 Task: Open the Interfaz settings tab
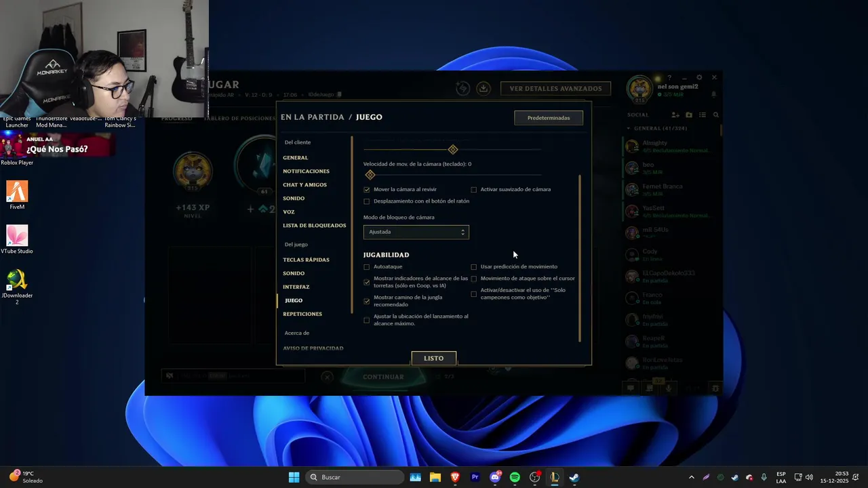click(x=296, y=287)
